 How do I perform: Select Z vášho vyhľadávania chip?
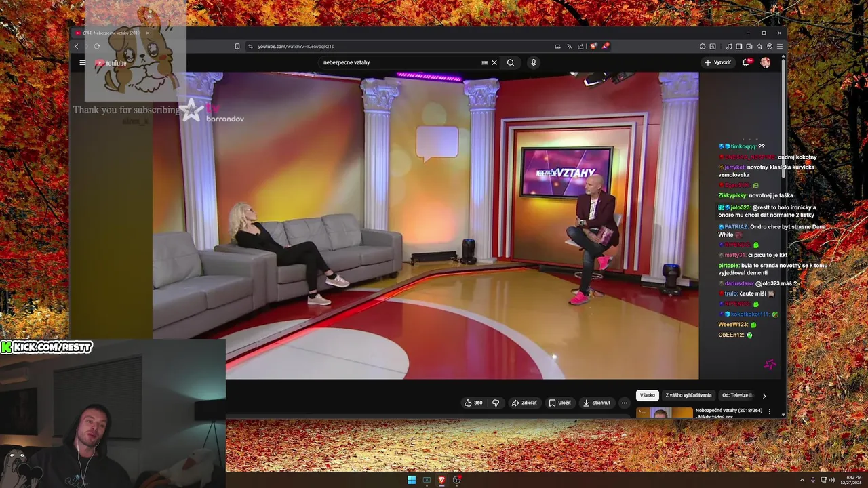tap(688, 395)
